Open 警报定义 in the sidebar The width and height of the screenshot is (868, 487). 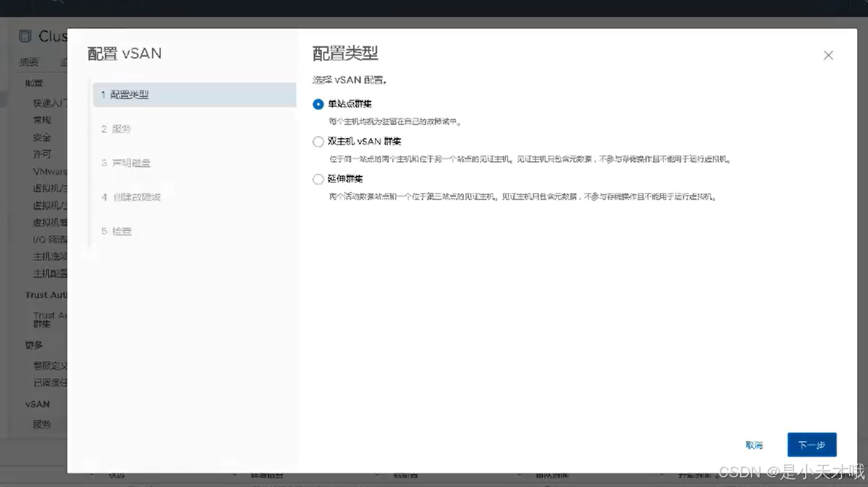tap(50, 365)
